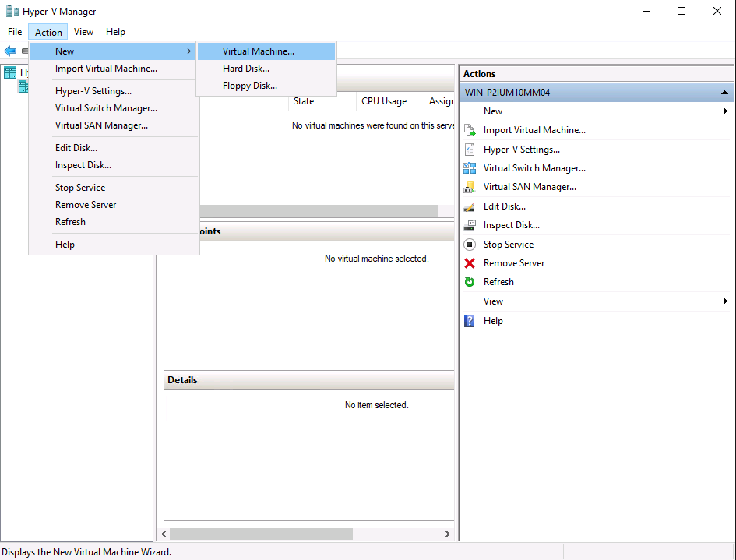Open Virtual Switch Manager icon in Actions
This screenshot has width=736, height=560.
(x=470, y=168)
